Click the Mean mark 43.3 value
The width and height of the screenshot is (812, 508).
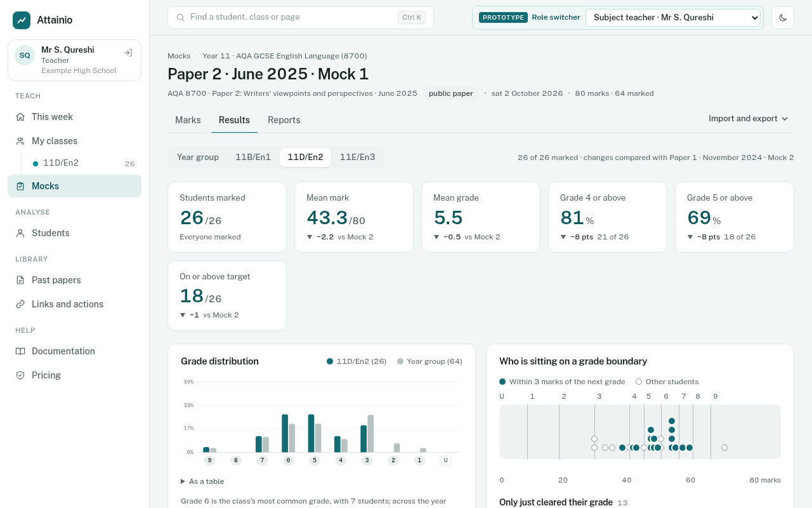tap(327, 218)
